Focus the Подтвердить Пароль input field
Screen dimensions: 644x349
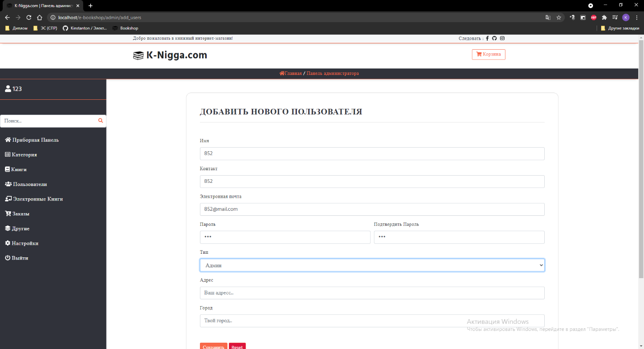click(x=459, y=237)
